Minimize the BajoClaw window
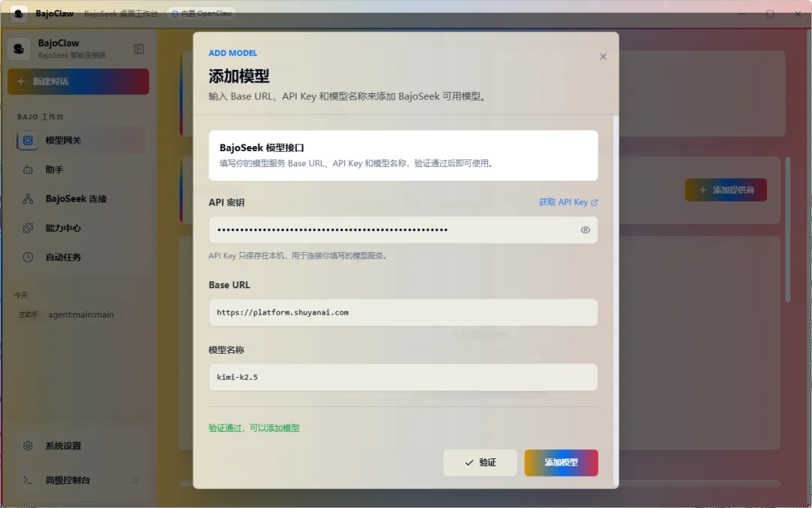The height and width of the screenshot is (508, 812). (x=742, y=14)
